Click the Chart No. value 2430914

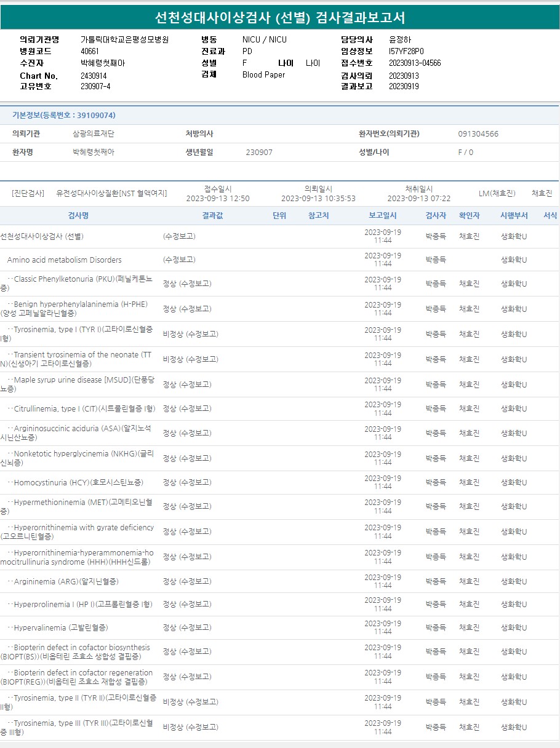click(94, 76)
